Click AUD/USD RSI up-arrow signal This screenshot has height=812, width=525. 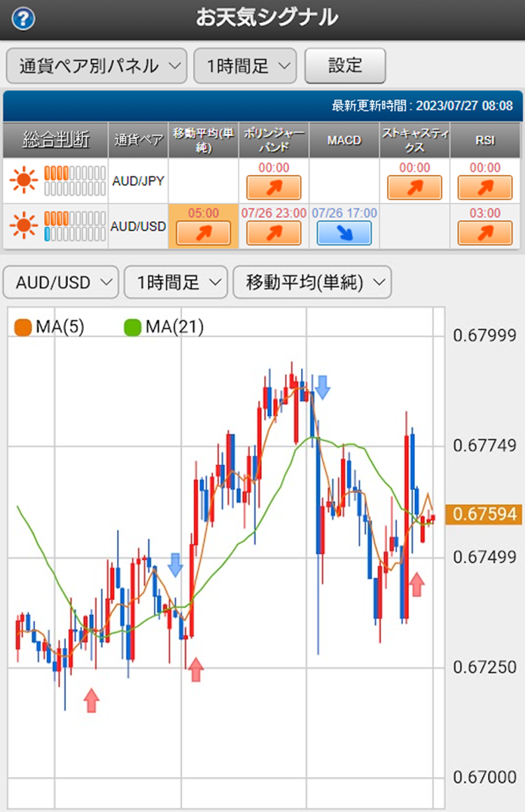[485, 233]
